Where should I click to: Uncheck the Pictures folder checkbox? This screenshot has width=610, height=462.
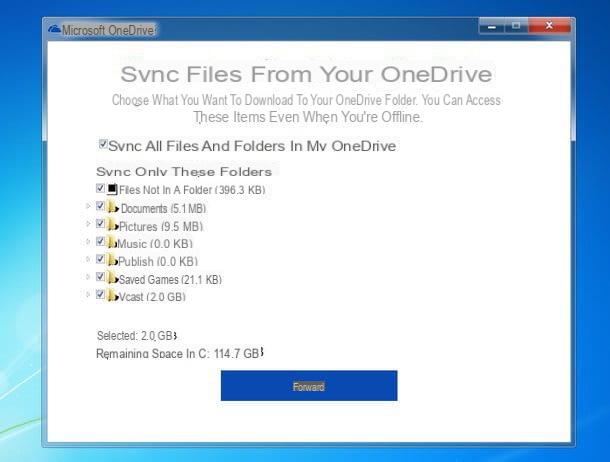[100, 224]
